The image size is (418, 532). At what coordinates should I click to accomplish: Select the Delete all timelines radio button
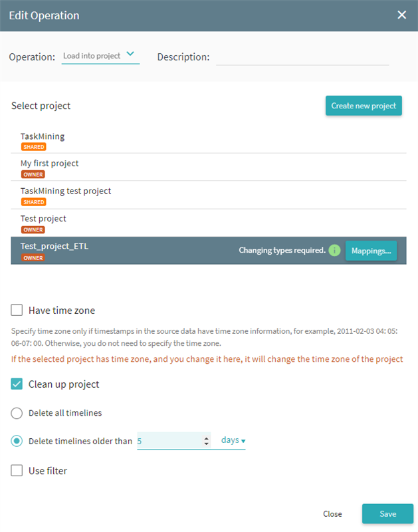pyautogui.click(x=17, y=413)
